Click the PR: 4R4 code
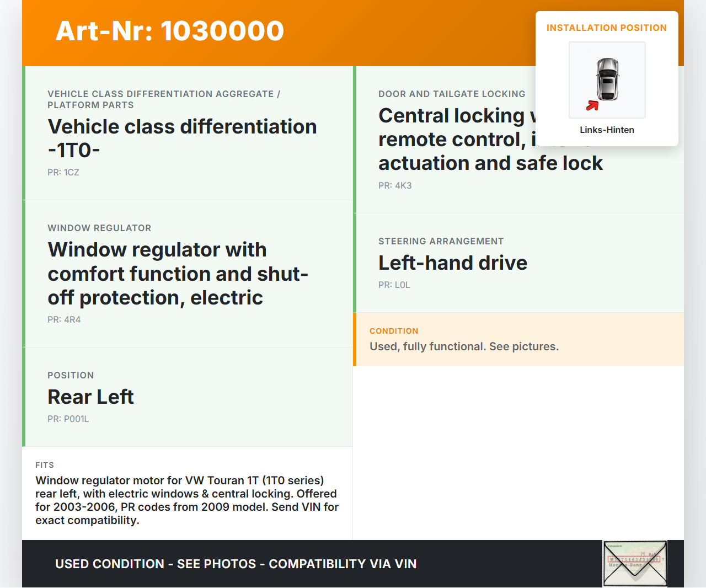This screenshot has height=588, width=706. coord(64,319)
